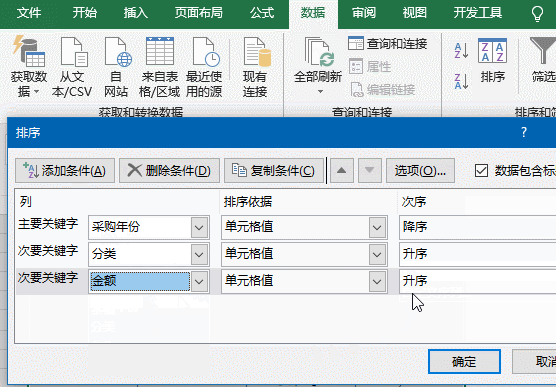Click the Properties (属性) ribbon item
The image size is (556, 387).
pos(370,67)
